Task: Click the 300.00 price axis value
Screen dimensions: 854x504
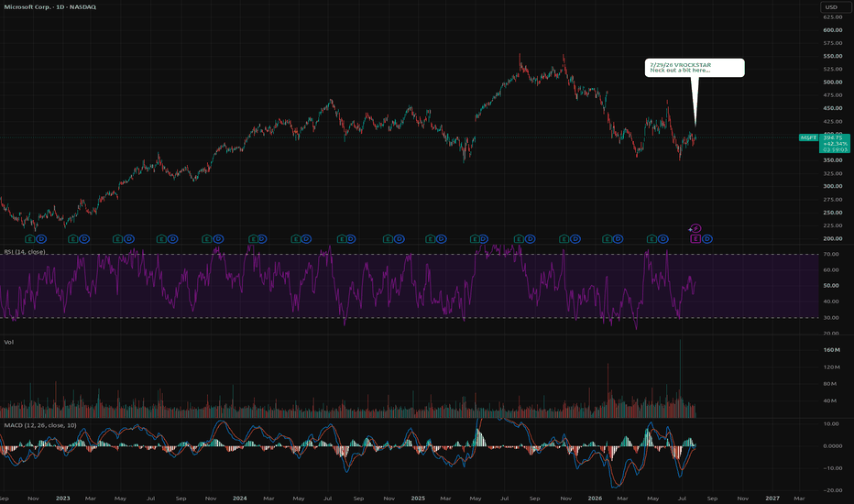Action: tap(833, 186)
